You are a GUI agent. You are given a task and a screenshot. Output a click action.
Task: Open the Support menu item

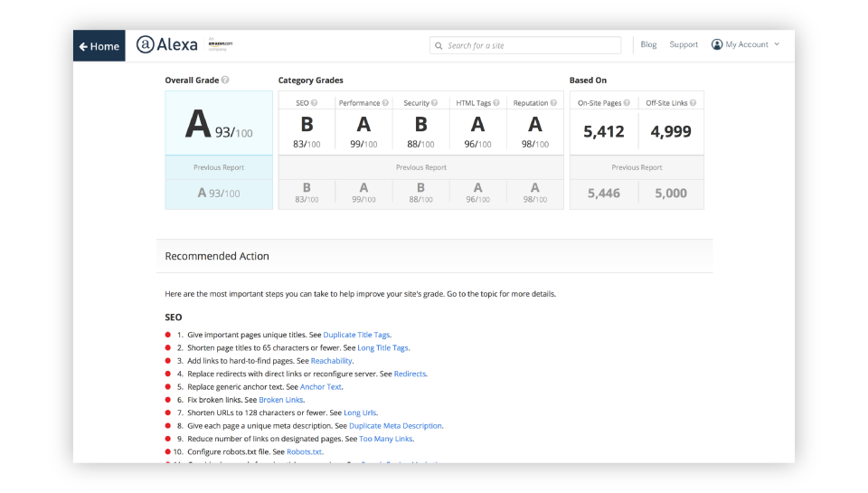pos(684,44)
